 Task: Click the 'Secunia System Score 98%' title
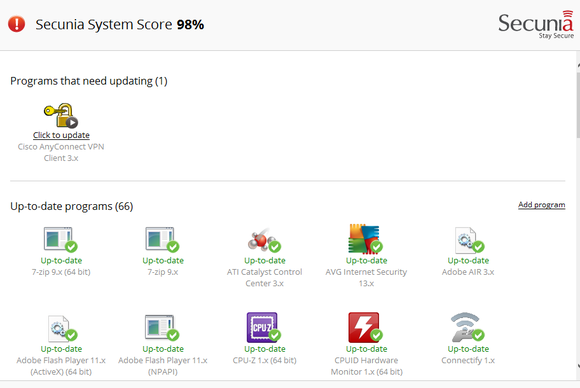pyautogui.click(x=119, y=24)
